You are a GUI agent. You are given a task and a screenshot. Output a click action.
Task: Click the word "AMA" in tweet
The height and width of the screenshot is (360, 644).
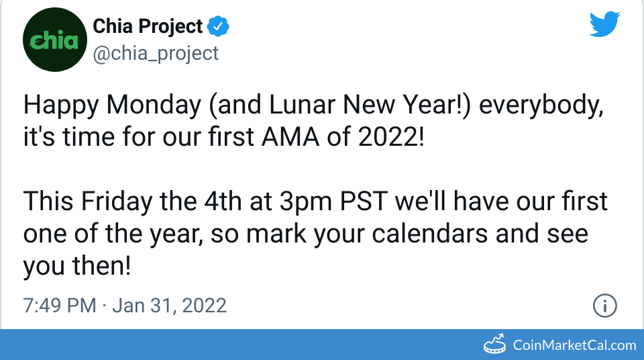(284, 136)
